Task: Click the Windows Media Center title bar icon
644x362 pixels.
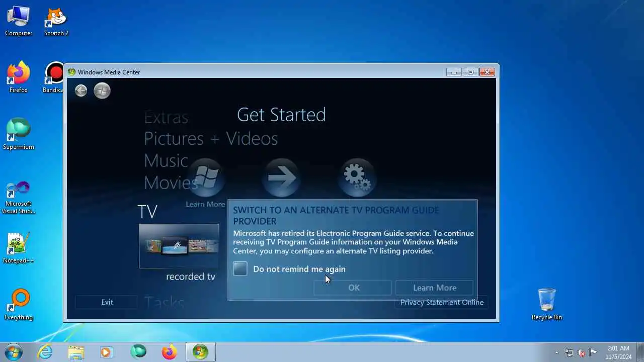Action: tap(72, 72)
